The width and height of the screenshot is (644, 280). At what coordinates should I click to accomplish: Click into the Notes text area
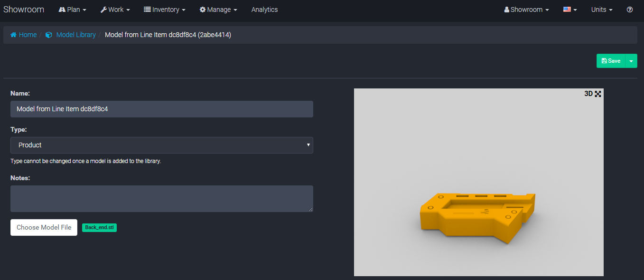(161, 198)
